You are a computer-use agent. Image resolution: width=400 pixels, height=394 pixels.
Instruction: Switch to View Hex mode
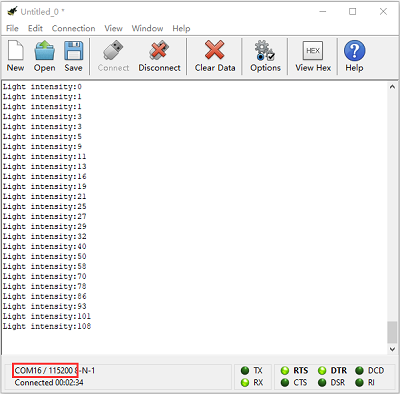click(313, 50)
